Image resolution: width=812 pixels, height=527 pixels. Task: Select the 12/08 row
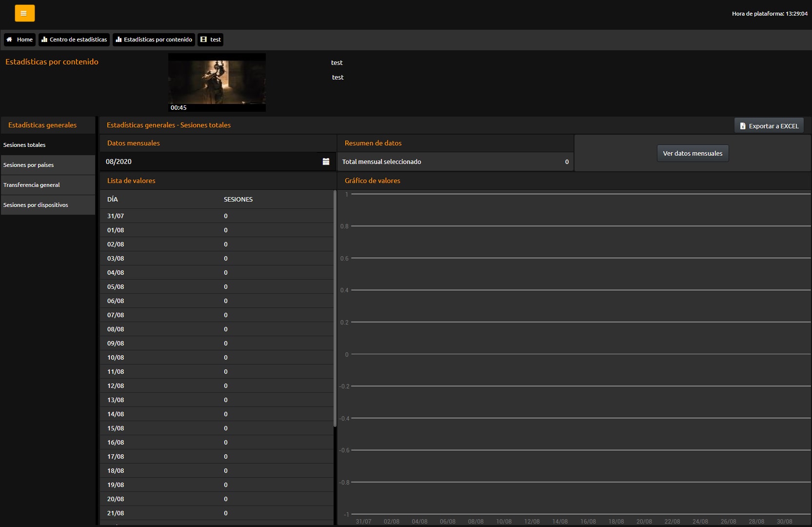point(217,385)
